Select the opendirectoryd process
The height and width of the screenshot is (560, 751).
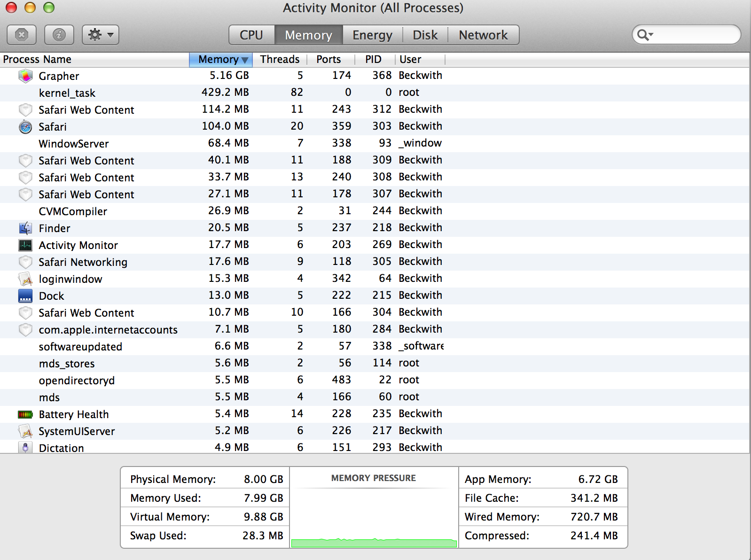point(375,381)
